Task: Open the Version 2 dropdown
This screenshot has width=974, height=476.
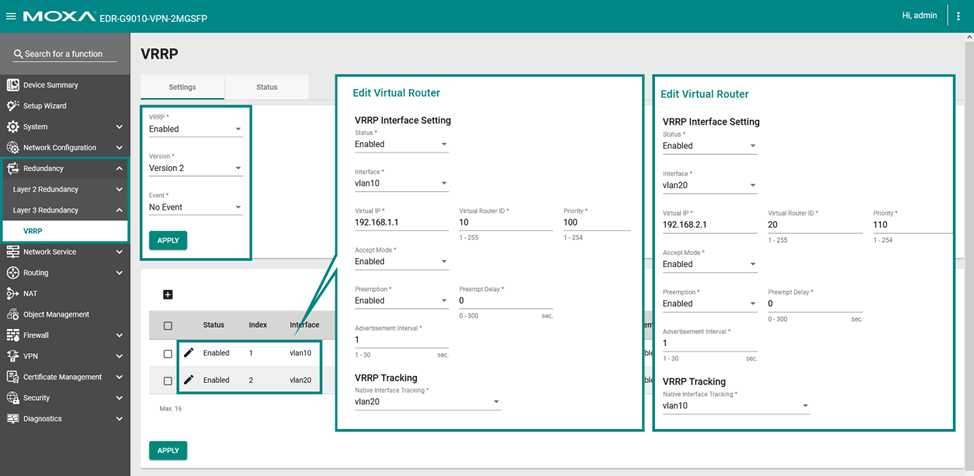Action: (x=195, y=168)
